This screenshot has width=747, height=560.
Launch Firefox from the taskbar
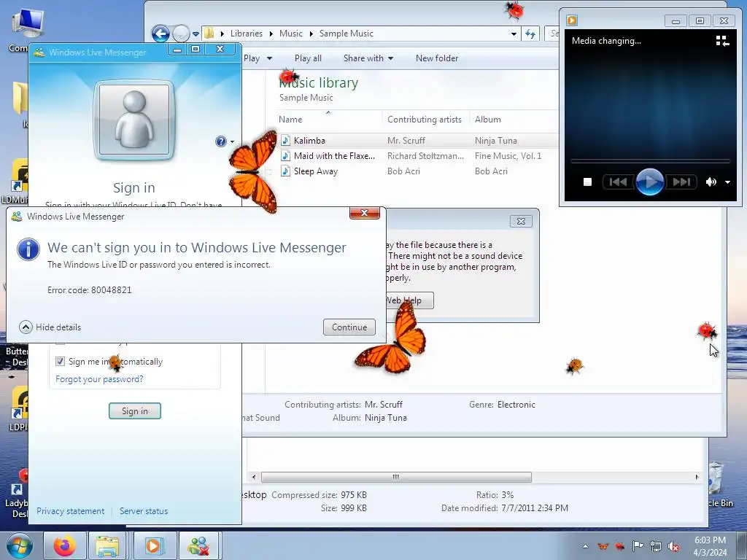[65, 545]
